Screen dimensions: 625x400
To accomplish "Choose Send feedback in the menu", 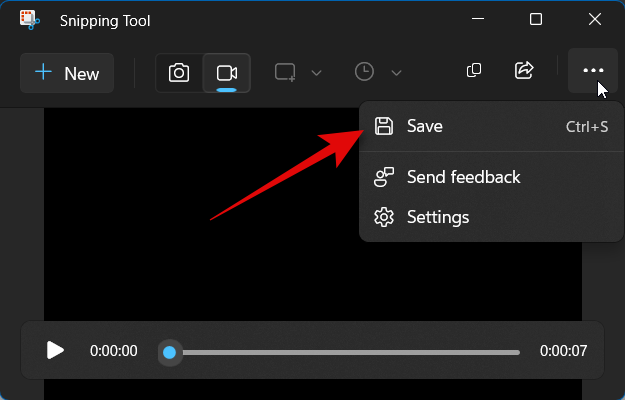I will 463,177.
